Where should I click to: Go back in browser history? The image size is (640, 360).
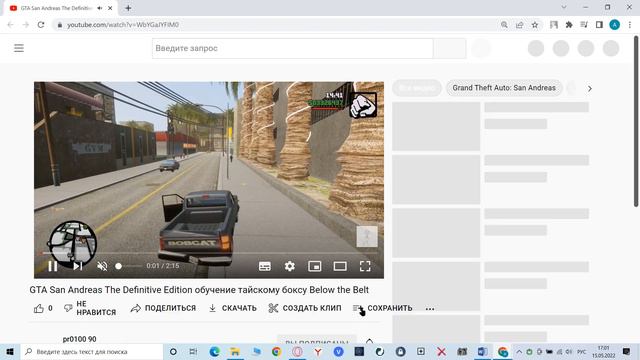point(10,25)
